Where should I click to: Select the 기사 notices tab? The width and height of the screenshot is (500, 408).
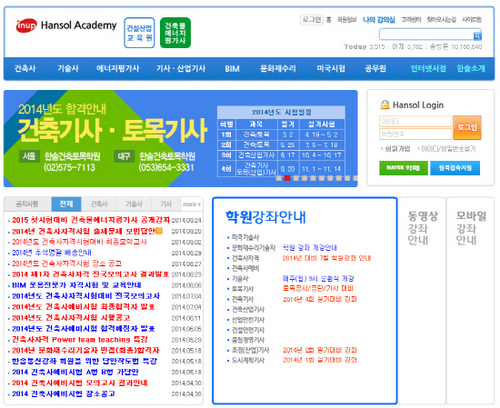coord(166,204)
